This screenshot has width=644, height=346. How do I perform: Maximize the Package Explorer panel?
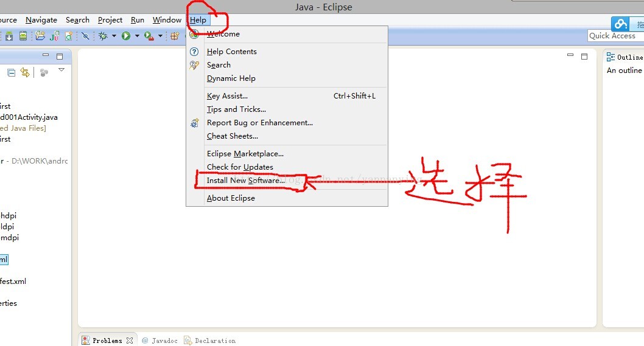(x=60, y=56)
